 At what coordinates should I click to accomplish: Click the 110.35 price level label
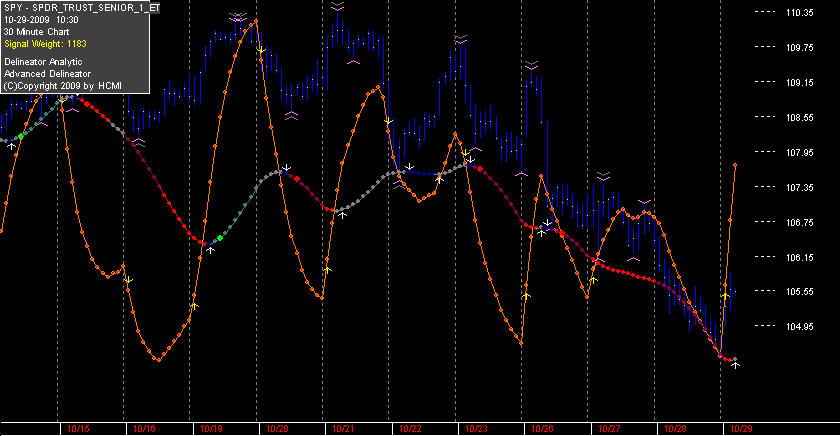point(800,13)
